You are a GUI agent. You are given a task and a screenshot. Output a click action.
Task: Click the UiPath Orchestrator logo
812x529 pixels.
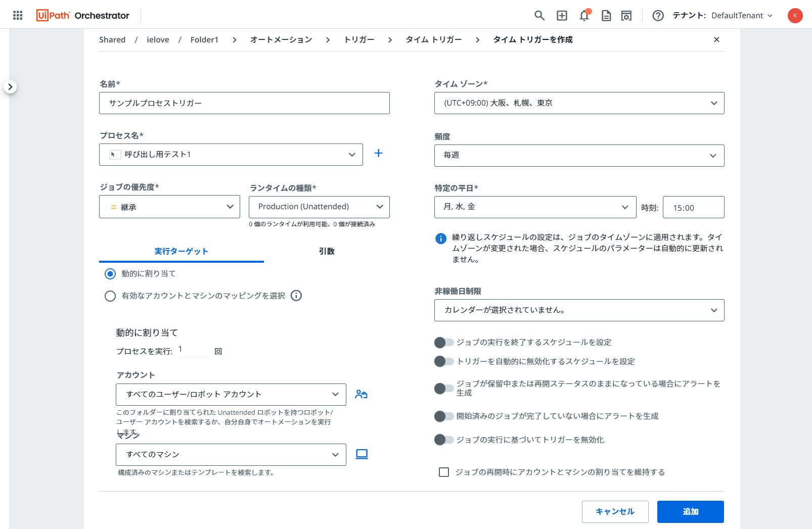click(83, 15)
